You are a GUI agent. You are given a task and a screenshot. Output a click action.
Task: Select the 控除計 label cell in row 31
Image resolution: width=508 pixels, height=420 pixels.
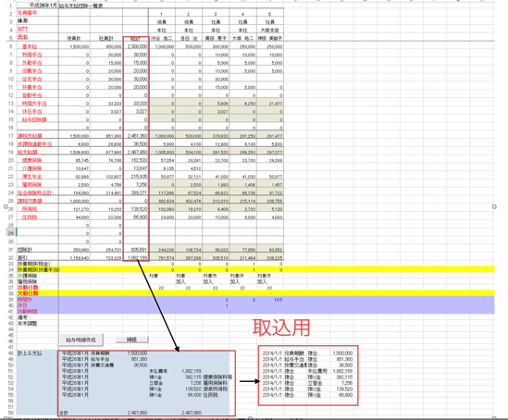pos(25,250)
